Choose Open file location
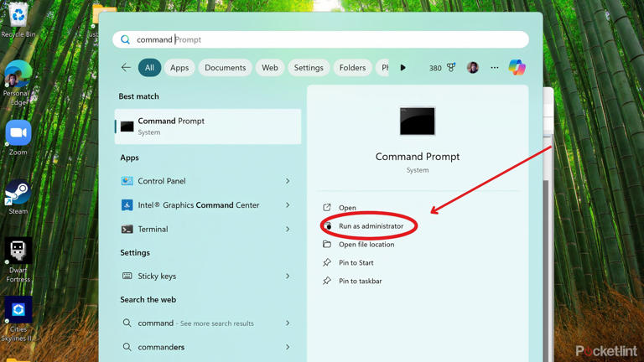Screen dimensions: 644x362 coord(366,244)
